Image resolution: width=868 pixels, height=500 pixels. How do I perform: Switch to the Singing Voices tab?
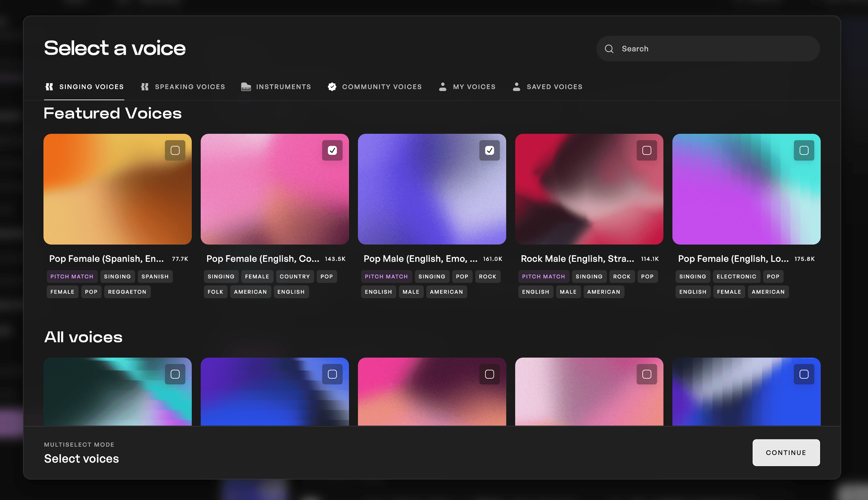coord(84,87)
